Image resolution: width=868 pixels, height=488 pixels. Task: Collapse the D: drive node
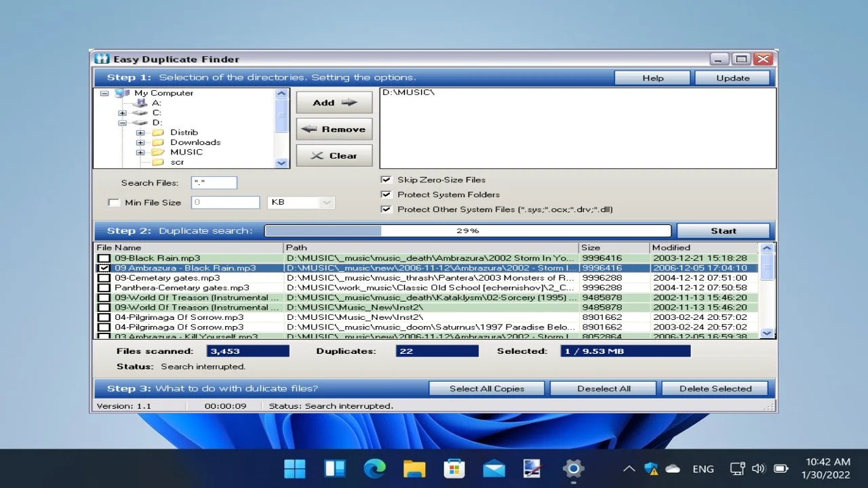tap(122, 123)
